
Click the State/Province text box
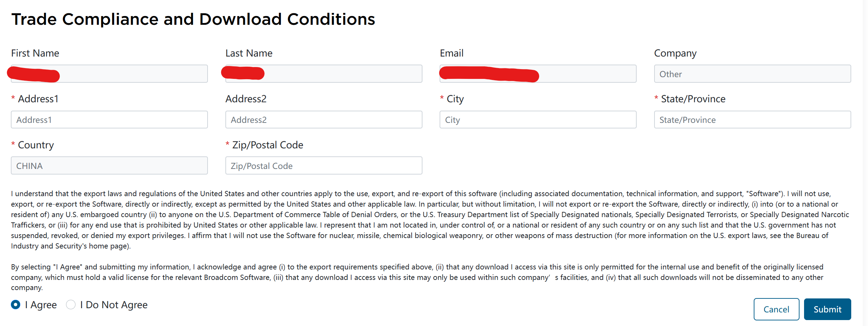tap(752, 120)
